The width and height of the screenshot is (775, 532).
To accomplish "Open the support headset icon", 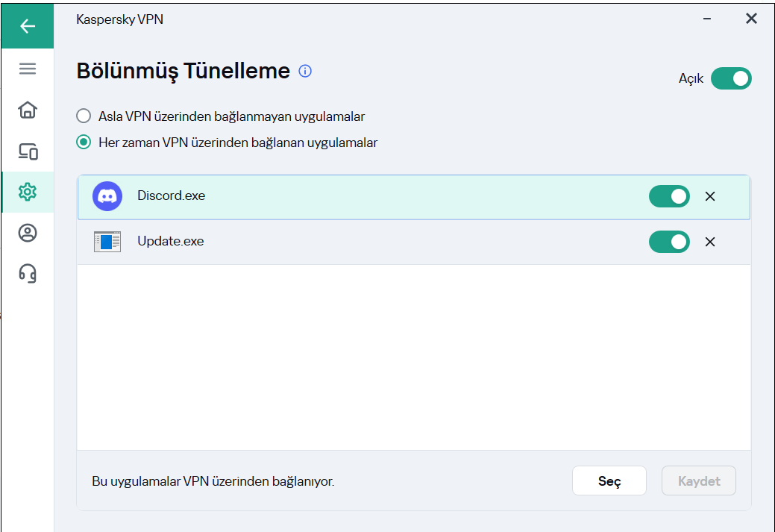I will [28, 274].
